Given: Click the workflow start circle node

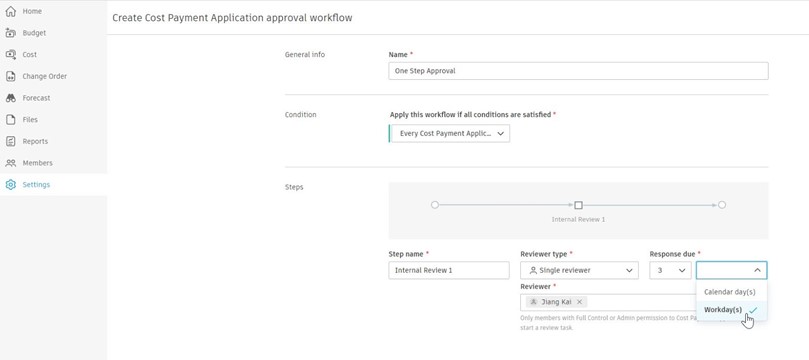Looking at the screenshot, I should 434,205.
